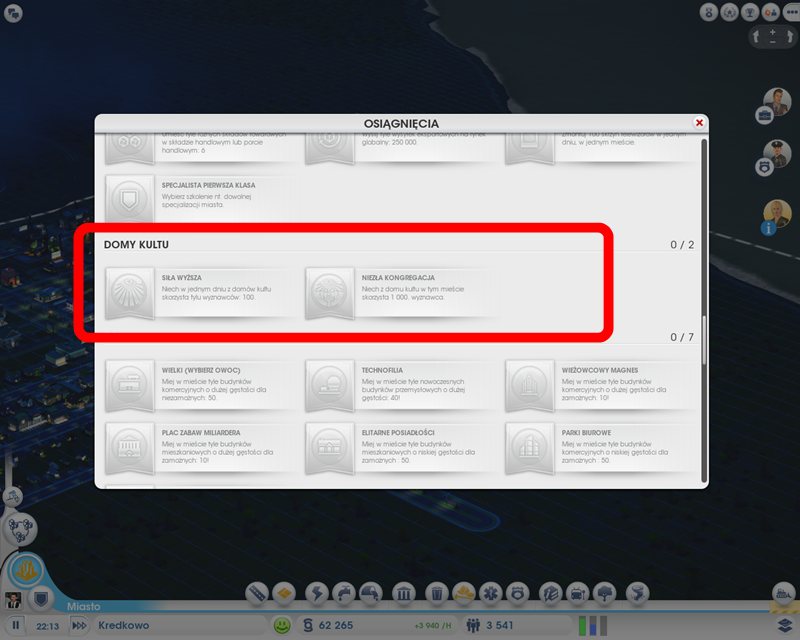
Task: Open the parks tree menu
Action: coord(606,594)
